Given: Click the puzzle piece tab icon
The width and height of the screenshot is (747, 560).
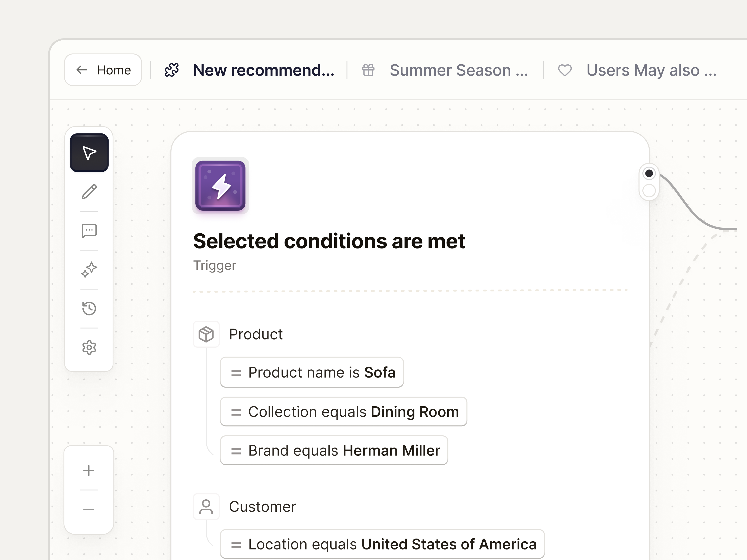Looking at the screenshot, I should click(x=172, y=70).
